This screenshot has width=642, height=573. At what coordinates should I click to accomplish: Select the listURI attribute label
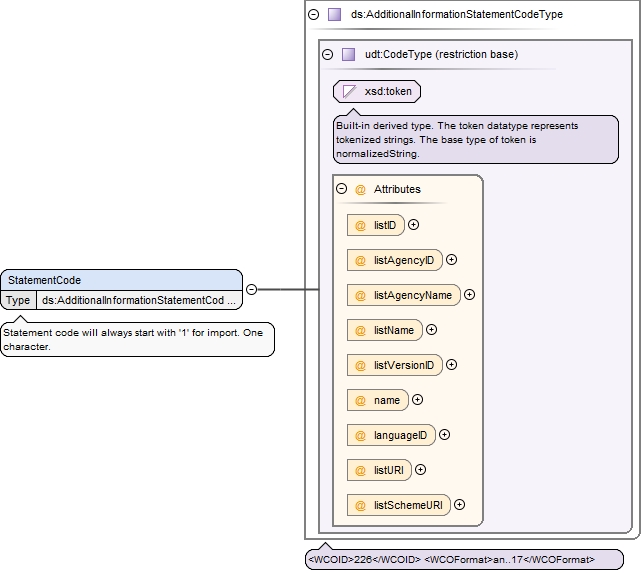[389, 470]
